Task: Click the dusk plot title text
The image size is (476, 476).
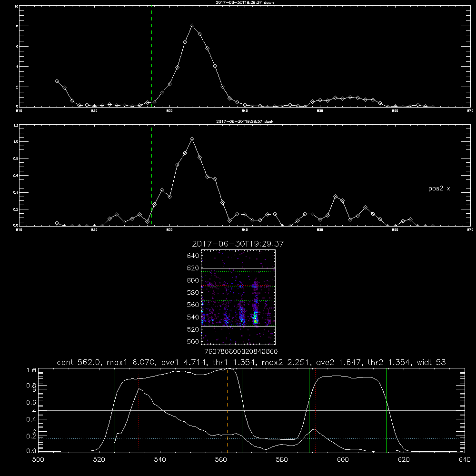Action: pyautogui.click(x=245, y=121)
